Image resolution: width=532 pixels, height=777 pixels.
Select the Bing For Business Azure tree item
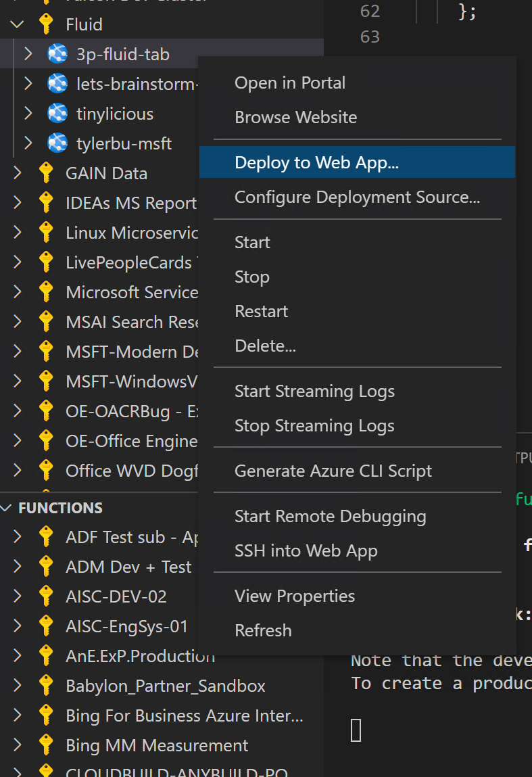click(x=184, y=715)
